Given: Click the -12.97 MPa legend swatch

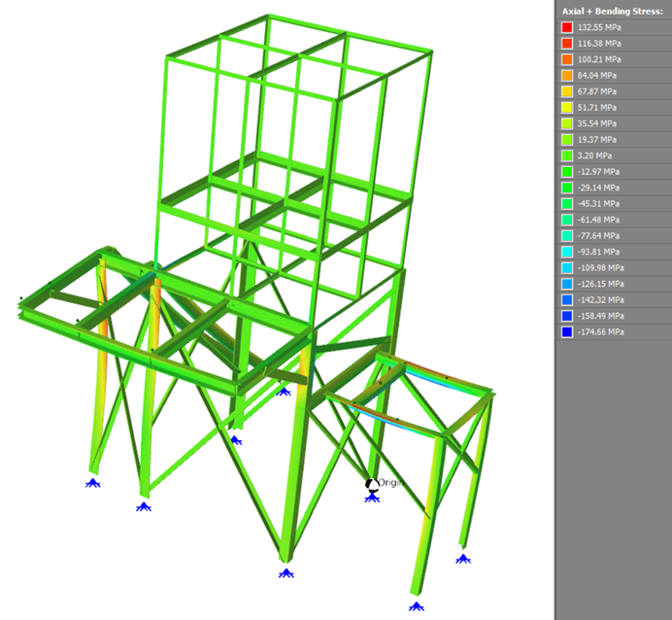Looking at the screenshot, I should (567, 171).
